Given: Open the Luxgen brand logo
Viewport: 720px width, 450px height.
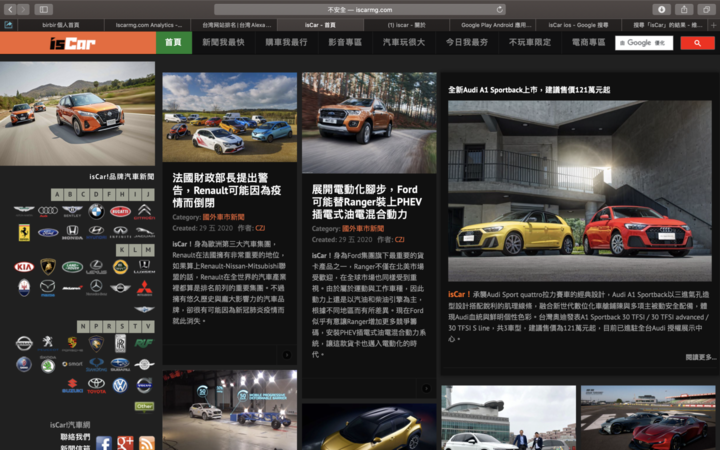Looking at the screenshot, I should [144, 266].
